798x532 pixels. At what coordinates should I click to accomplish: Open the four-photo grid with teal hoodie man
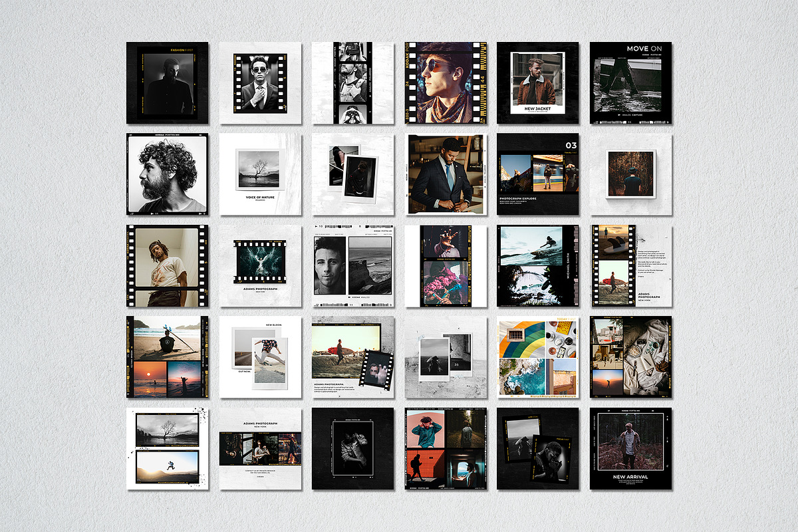click(445, 449)
